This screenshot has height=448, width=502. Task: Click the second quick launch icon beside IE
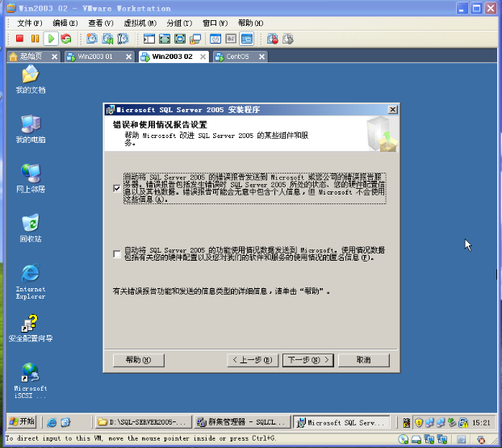[65, 423]
